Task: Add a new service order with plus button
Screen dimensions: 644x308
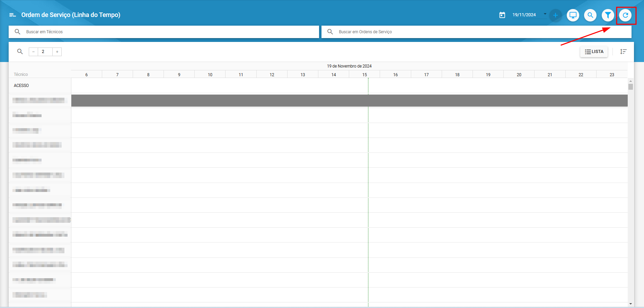Action: click(555, 15)
